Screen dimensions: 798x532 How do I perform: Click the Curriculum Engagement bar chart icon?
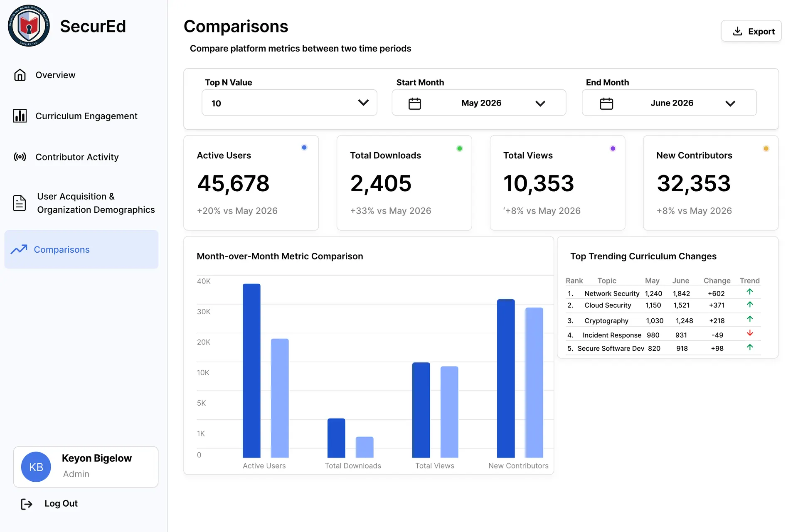pyautogui.click(x=20, y=116)
